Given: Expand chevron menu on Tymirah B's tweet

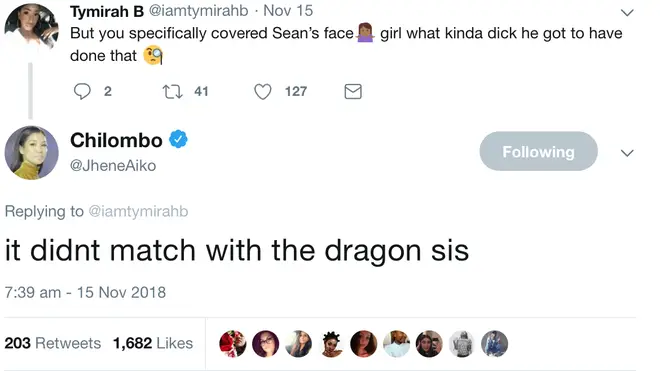Looking at the screenshot, I should coord(627,13).
